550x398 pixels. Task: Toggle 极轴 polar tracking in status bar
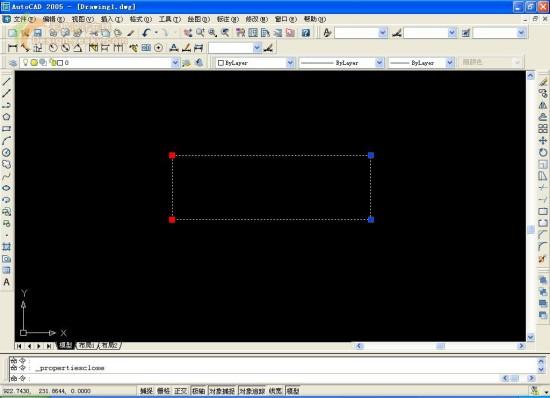point(199,391)
